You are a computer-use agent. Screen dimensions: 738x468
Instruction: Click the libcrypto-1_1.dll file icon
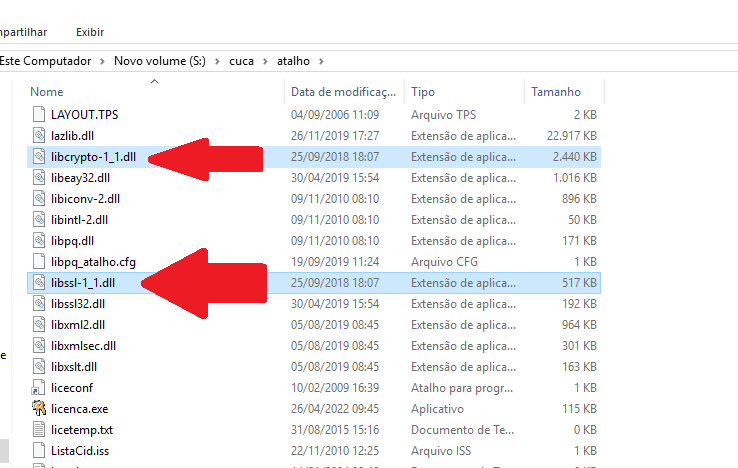39,157
